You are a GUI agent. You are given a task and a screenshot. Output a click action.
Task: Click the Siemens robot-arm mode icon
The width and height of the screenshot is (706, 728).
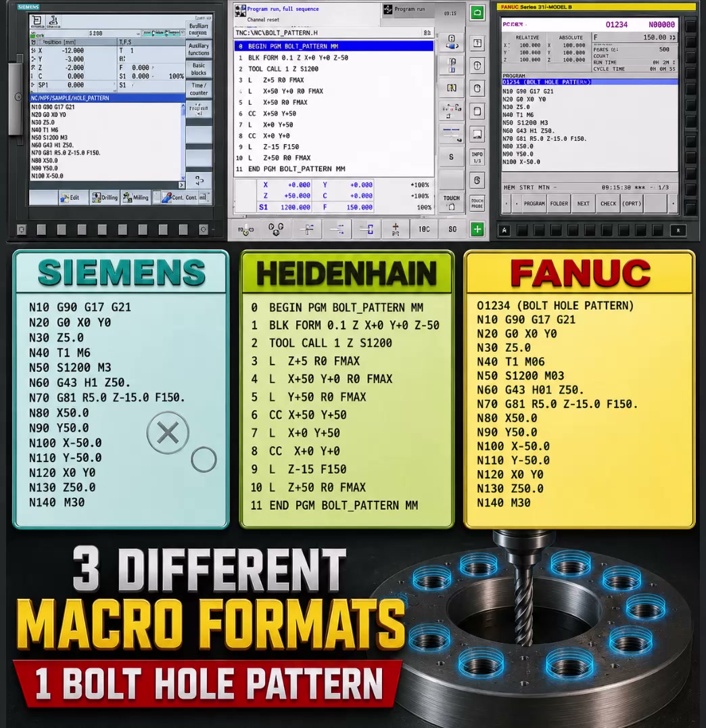tap(53, 20)
